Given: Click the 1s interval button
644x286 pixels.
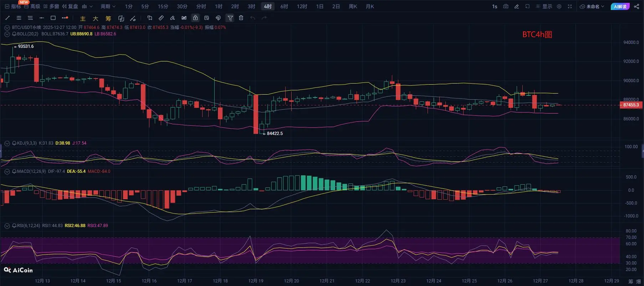Looking at the screenshot, I should (495, 6).
